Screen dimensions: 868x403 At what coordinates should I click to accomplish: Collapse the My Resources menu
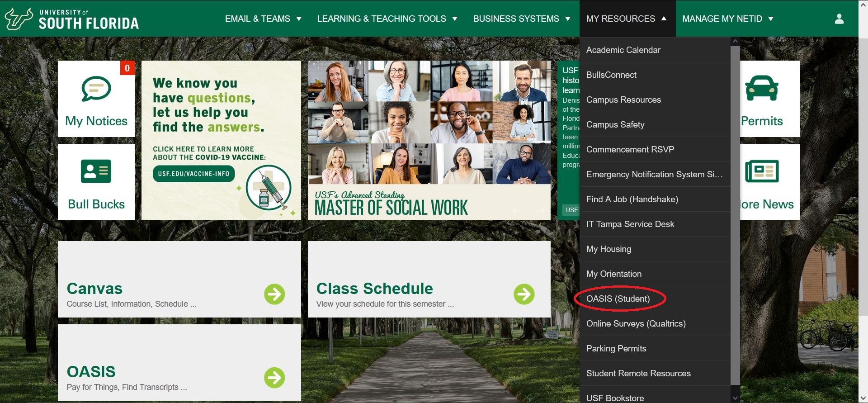626,19
